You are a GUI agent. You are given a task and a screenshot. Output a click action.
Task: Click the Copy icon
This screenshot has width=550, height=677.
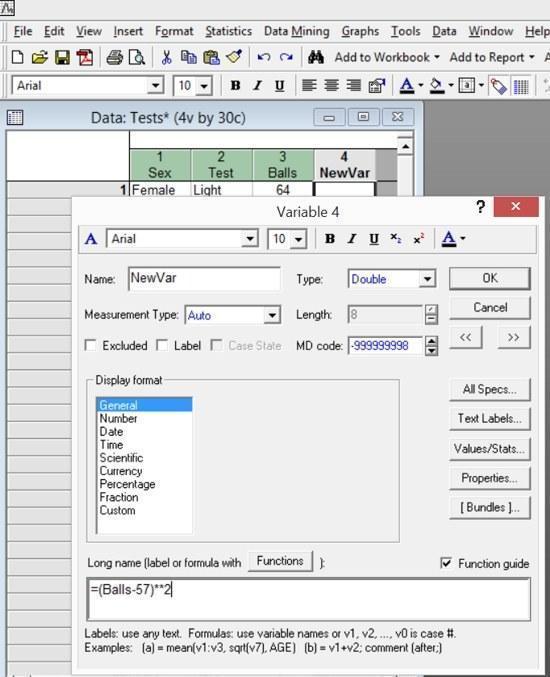click(189, 57)
